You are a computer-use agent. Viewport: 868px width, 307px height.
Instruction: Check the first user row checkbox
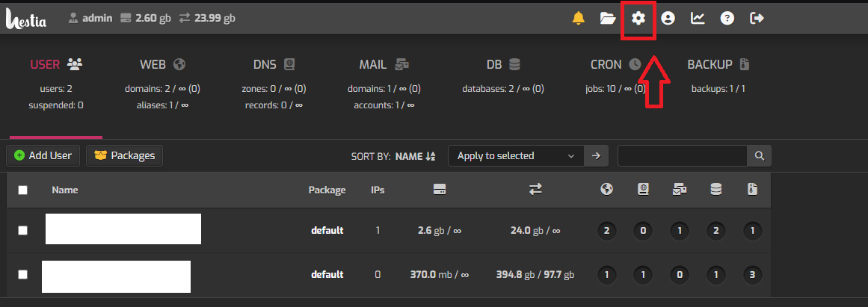[23, 230]
